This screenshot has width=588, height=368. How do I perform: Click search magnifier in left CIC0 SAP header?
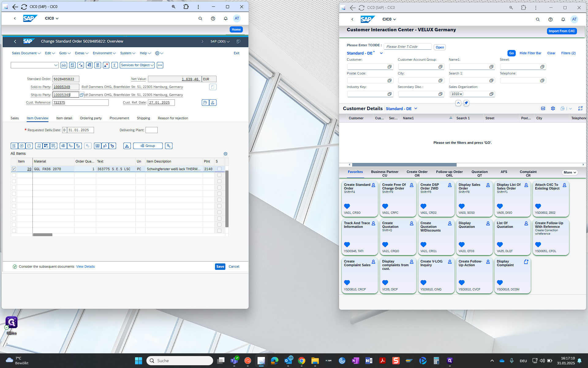click(200, 18)
